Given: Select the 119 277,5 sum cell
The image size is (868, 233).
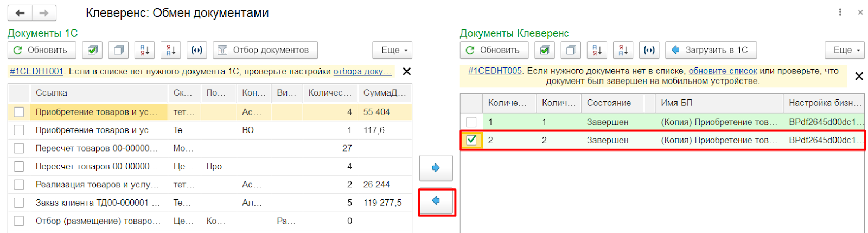Looking at the screenshot, I should (382, 203).
